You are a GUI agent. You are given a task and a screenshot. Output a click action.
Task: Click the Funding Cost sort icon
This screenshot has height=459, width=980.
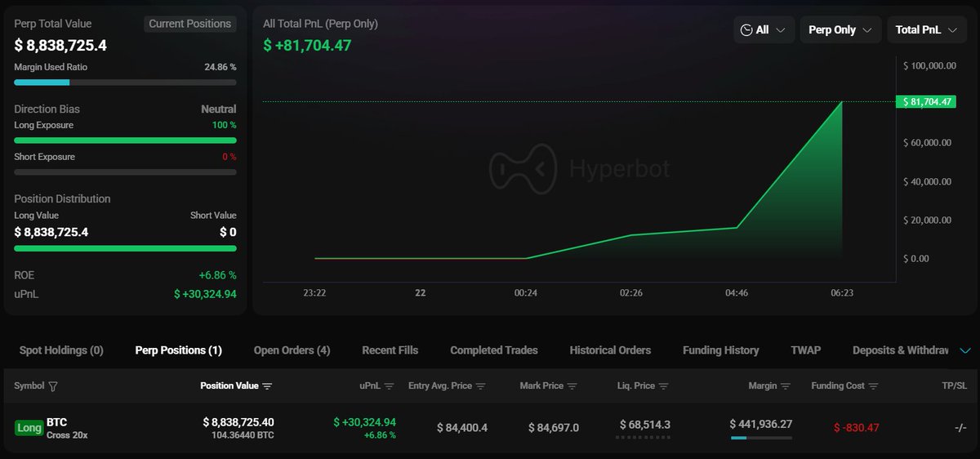[873, 386]
